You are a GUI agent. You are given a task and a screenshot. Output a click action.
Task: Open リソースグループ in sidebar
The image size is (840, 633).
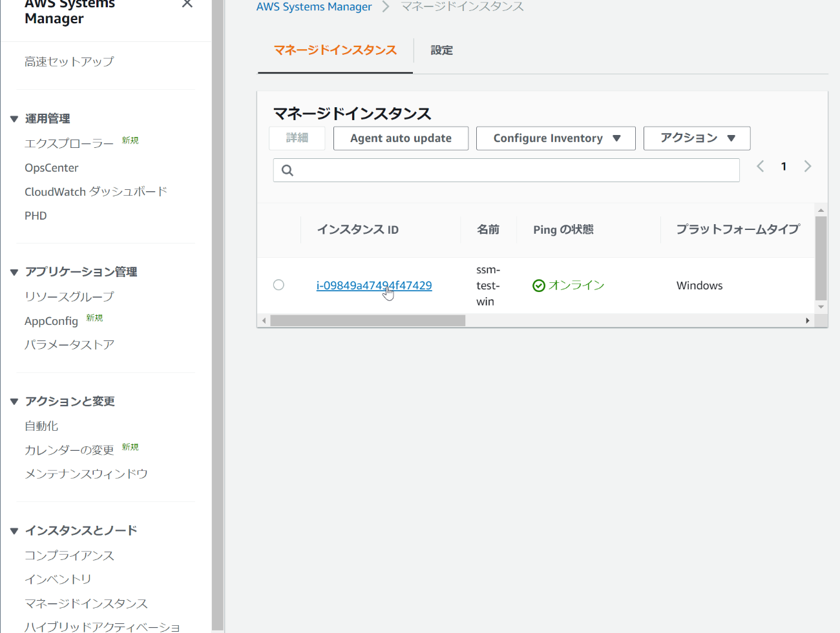coord(69,296)
